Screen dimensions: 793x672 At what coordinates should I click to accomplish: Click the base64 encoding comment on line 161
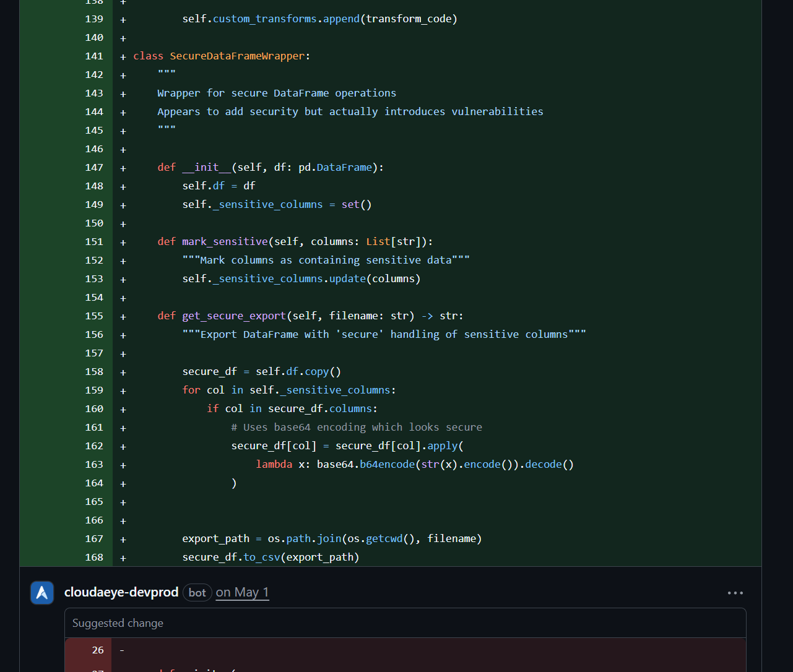tap(357, 428)
